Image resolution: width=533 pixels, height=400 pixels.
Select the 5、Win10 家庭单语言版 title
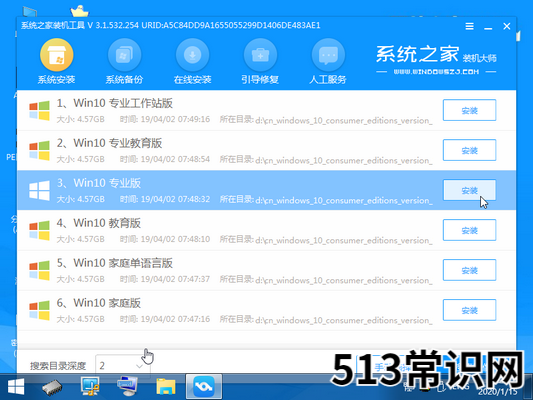[115, 263]
